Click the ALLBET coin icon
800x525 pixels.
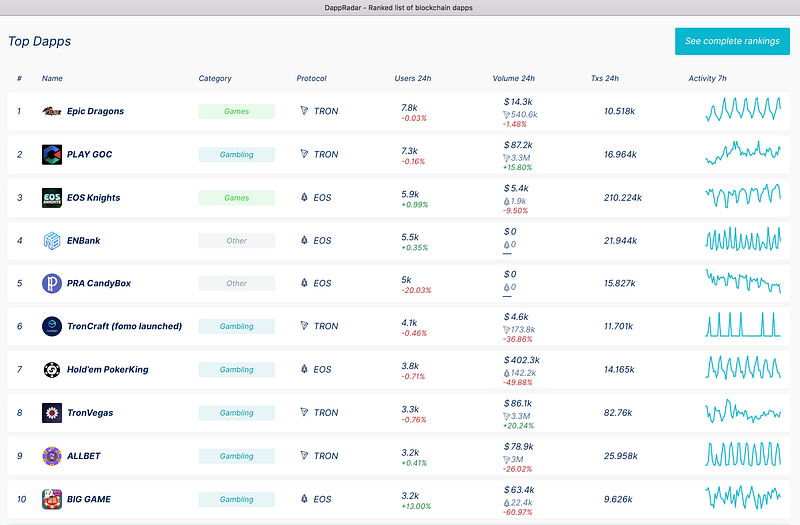(x=52, y=456)
